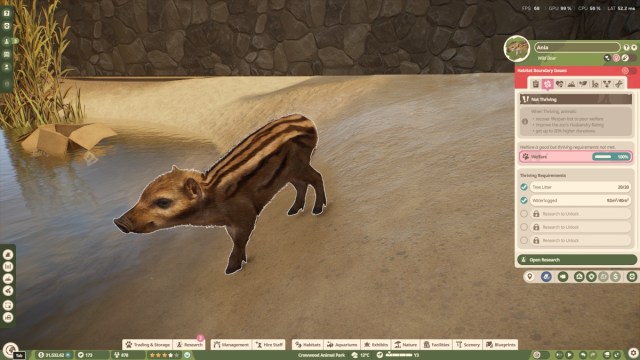Screen dimensions: 640x360
Task: Click the go to habitat icon
Action: pos(579,276)
